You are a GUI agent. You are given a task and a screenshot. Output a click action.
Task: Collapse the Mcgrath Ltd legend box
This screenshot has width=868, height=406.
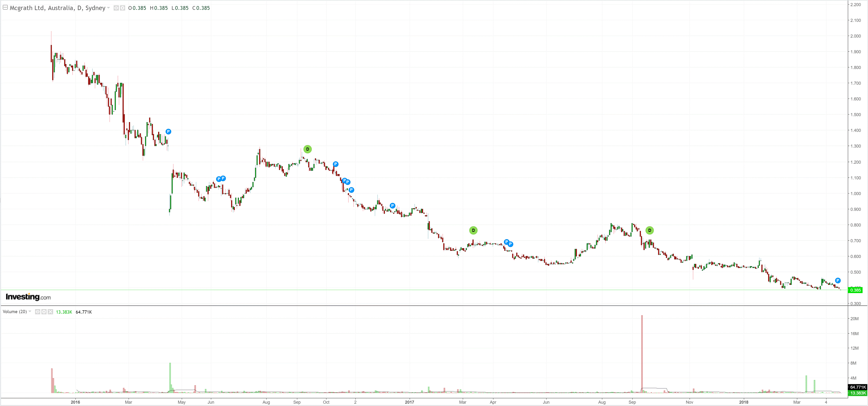click(x=5, y=7)
